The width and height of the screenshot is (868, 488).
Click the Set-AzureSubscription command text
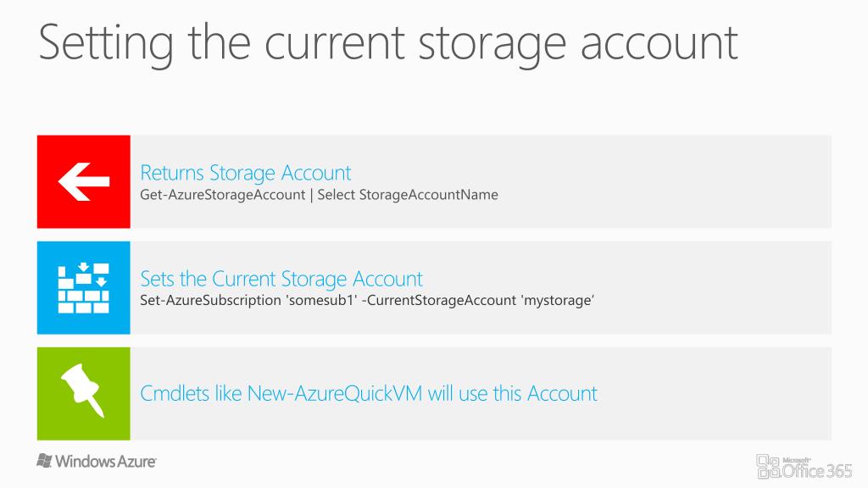coord(210,301)
